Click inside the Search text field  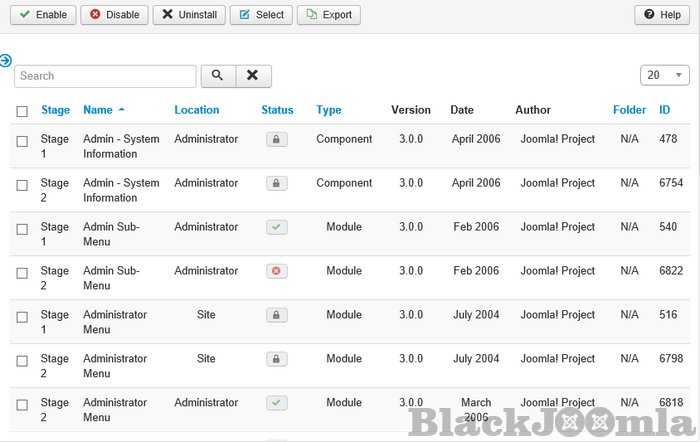click(105, 76)
